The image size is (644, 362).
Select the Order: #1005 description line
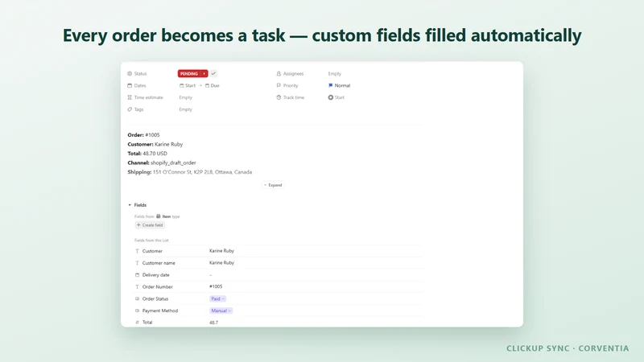[x=144, y=134]
